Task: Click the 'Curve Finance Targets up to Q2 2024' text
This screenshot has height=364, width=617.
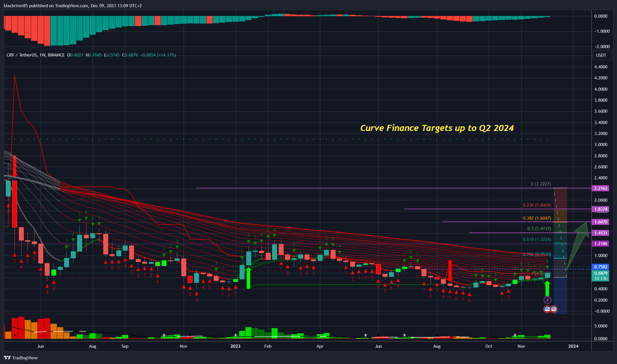Action: [437, 128]
